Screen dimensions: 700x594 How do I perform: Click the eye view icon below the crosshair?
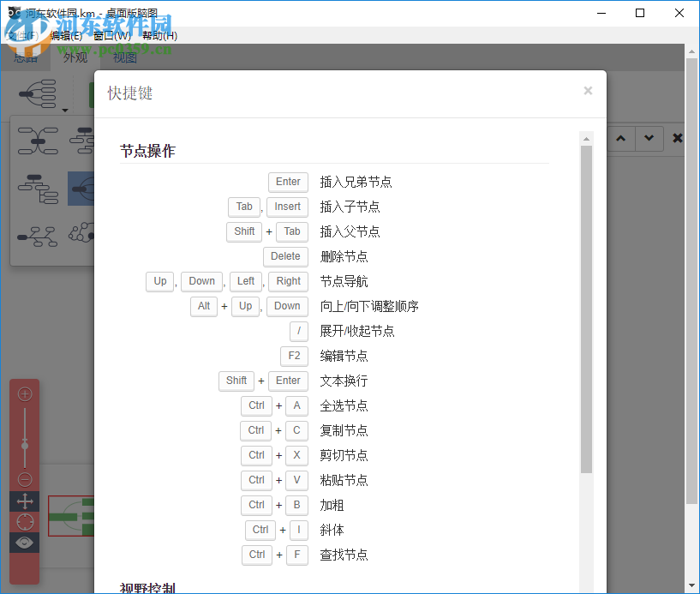24,542
